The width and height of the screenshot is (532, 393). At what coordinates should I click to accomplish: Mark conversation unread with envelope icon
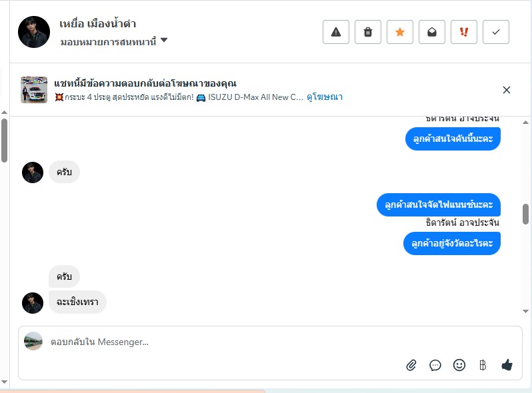tap(432, 32)
